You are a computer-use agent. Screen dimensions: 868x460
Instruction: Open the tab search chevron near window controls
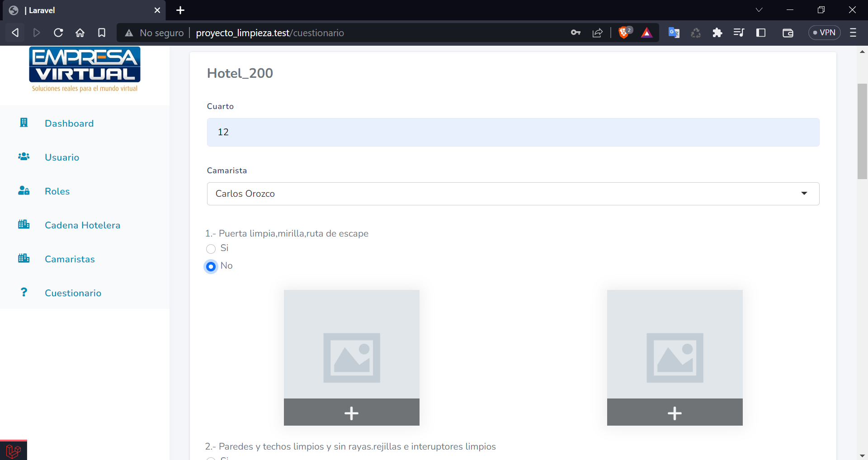pos(759,9)
